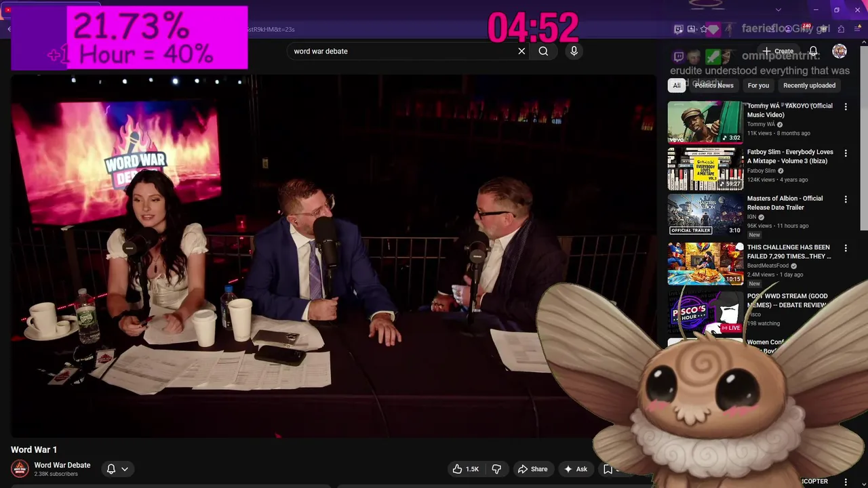Open browser extensions puzzle icon
This screenshot has width=868, height=488.
841,29
